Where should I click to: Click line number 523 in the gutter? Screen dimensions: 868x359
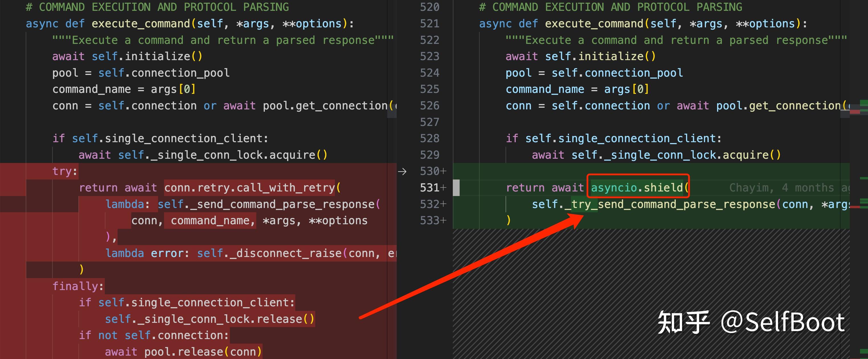(430, 56)
